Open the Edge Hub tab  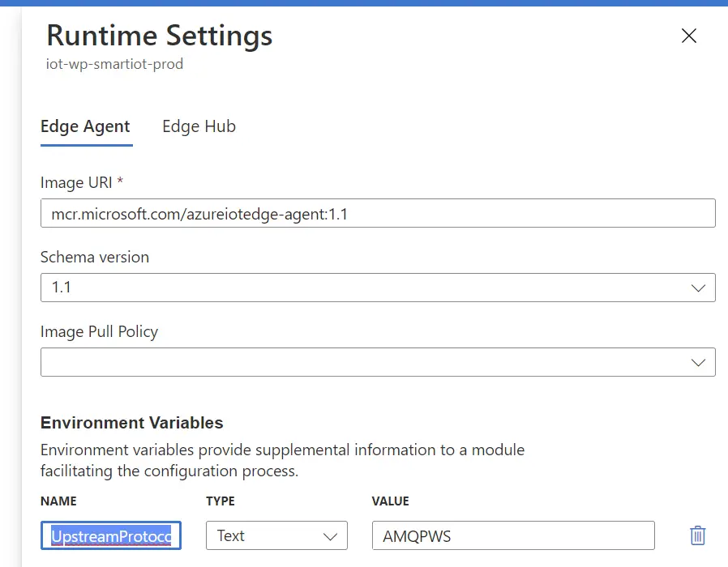click(199, 126)
